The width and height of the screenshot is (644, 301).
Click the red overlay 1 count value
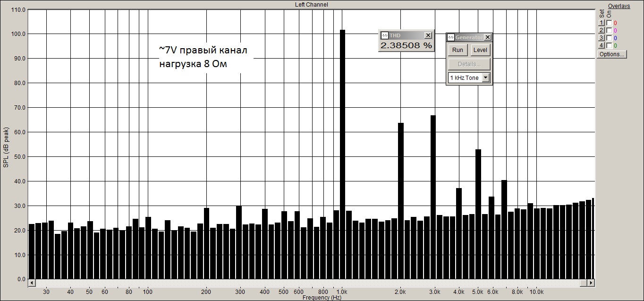tap(615, 23)
